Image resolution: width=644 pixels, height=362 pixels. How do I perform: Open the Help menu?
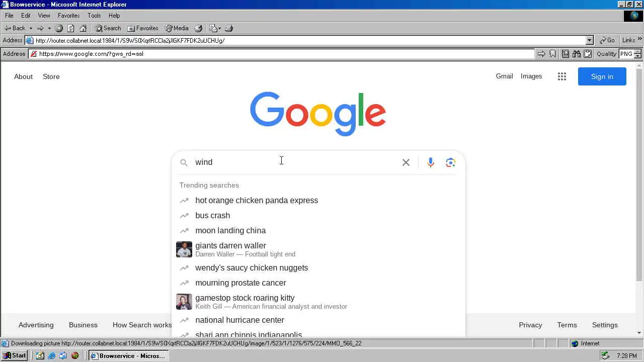tap(114, 16)
